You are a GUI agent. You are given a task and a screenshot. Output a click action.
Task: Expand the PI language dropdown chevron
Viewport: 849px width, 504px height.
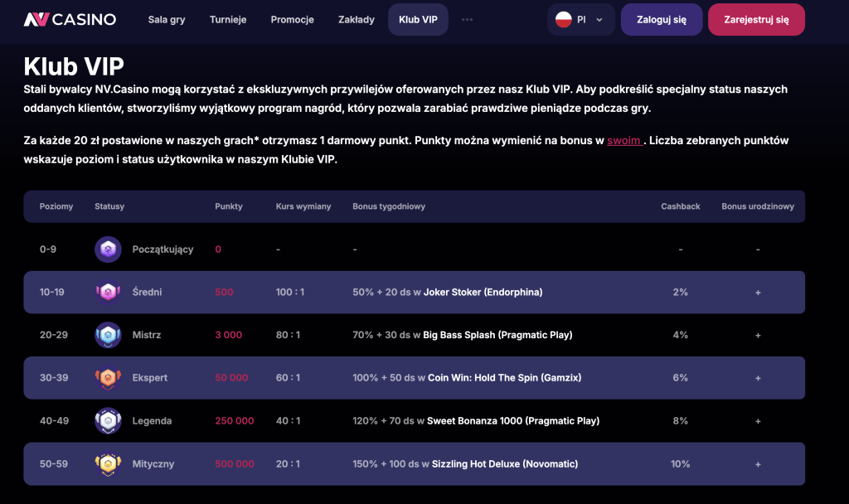click(599, 20)
